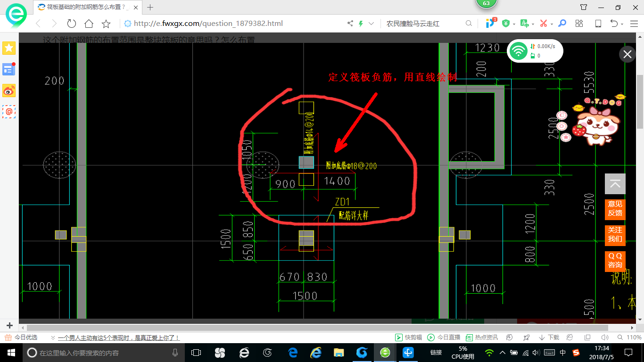Click the magnifier search icon
This screenshot has width=644, height=362.
click(x=469, y=24)
